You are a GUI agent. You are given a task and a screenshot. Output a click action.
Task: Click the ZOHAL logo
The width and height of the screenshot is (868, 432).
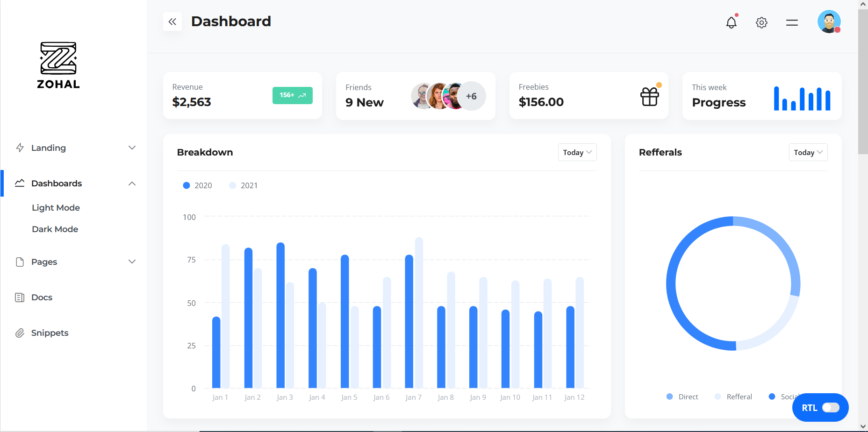point(58,65)
